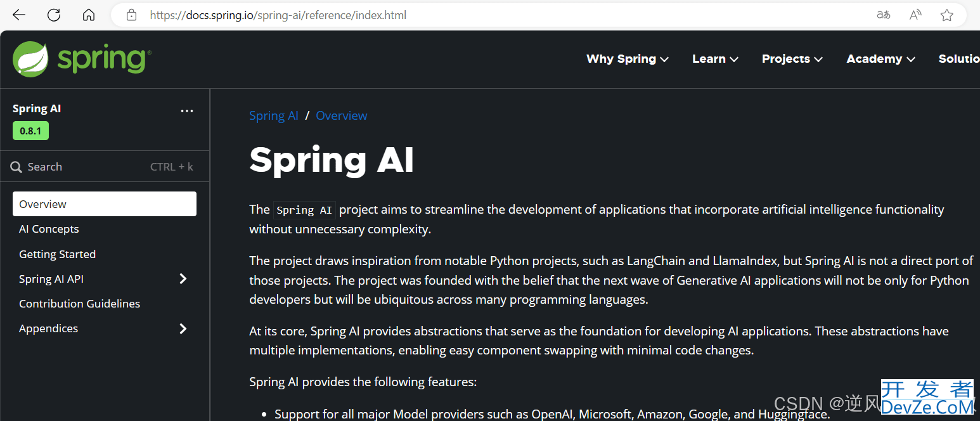This screenshot has height=421, width=980.
Task: View site security lock icon
Action: pos(132,15)
